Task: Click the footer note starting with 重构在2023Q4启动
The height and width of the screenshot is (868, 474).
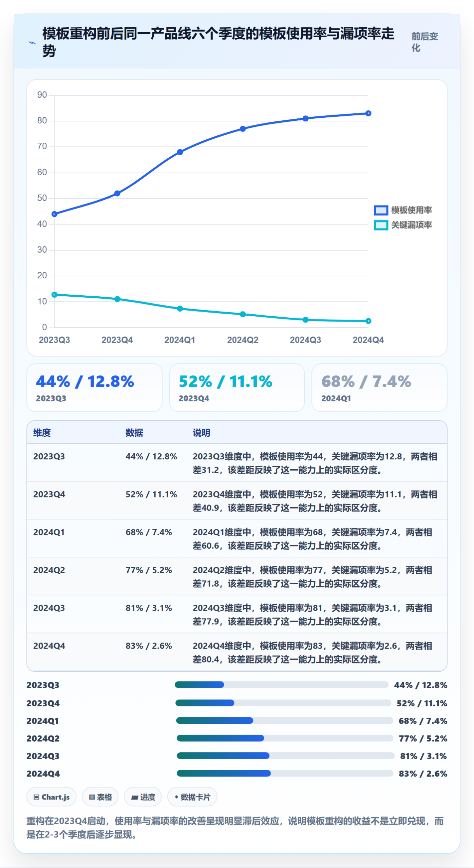Action: [x=235, y=828]
